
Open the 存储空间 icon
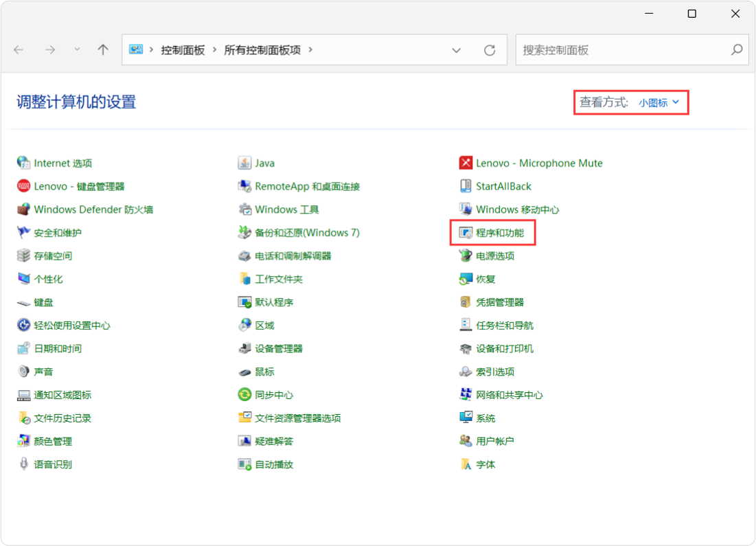(23, 255)
